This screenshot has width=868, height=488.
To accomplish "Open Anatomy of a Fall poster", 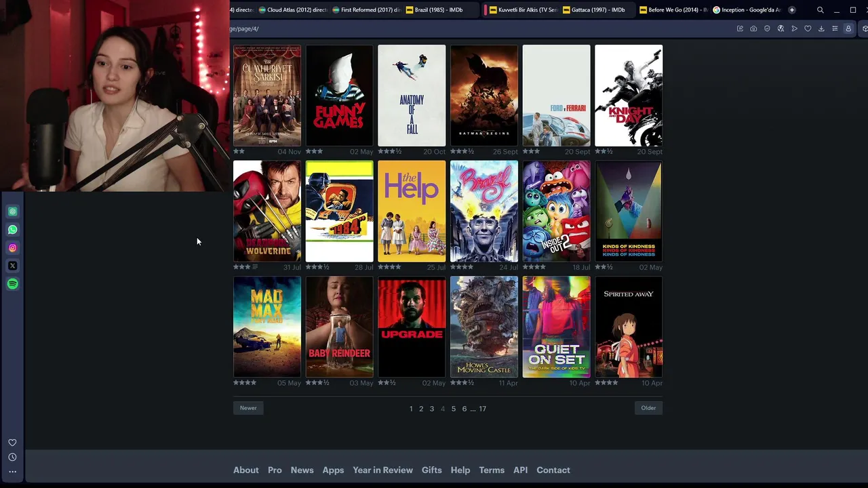I will pyautogui.click(x=412, y=96).
